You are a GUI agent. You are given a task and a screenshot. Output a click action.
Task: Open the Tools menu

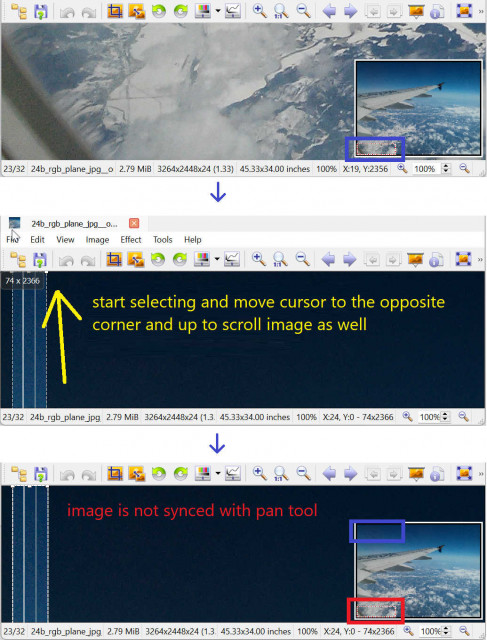pos(162,240)
